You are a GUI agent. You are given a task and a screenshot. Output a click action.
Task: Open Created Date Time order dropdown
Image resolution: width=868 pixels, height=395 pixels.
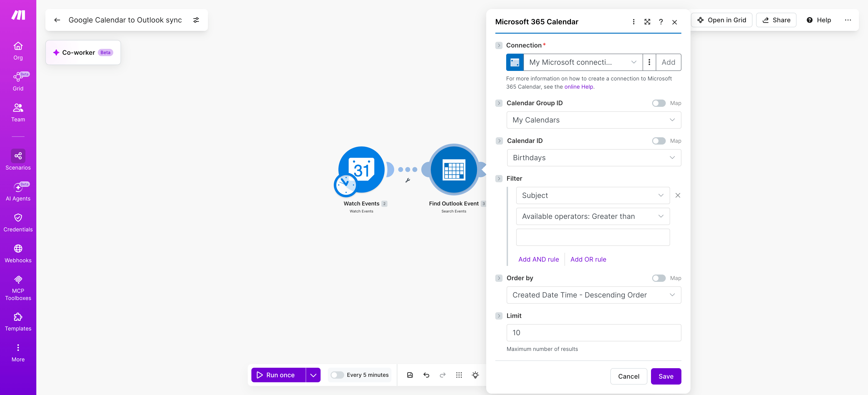click(593, 295)
